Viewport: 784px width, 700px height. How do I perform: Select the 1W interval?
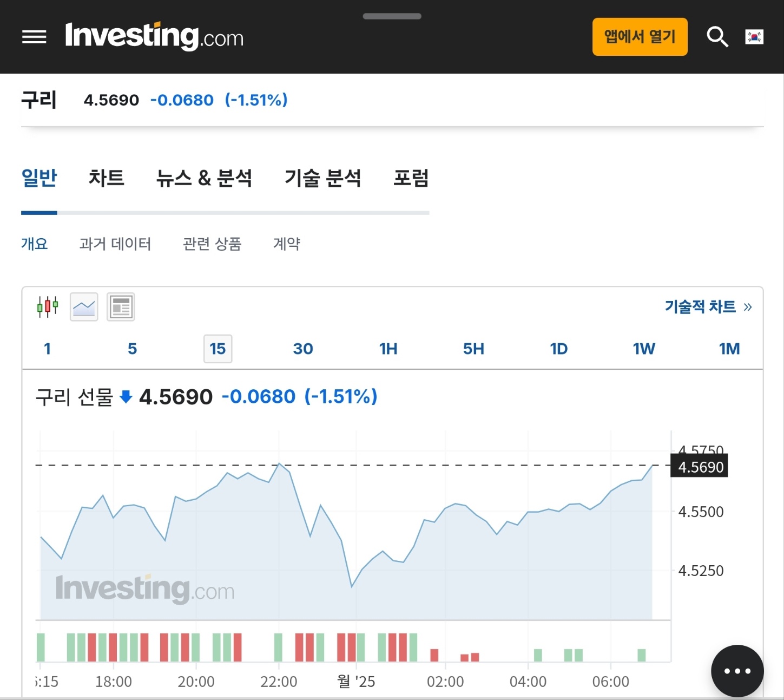tap(644, 349)
